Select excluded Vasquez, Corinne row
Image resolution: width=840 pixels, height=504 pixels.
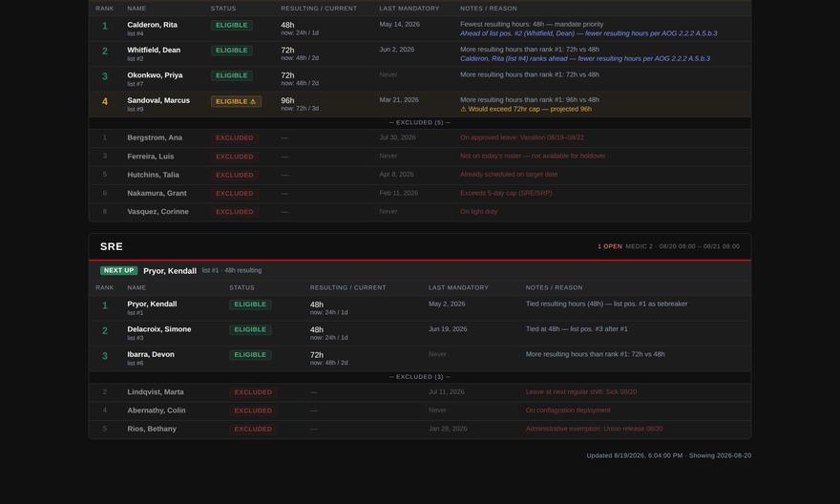419,212
